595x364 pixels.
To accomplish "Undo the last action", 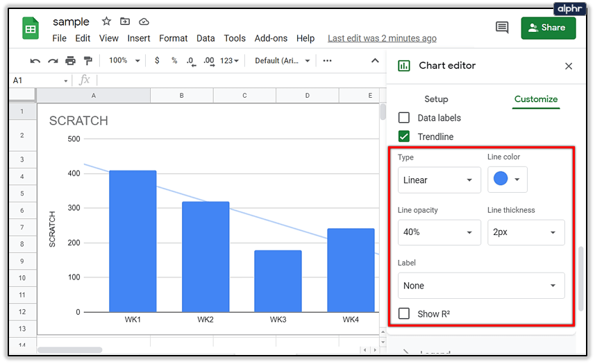I will point(35,60).
